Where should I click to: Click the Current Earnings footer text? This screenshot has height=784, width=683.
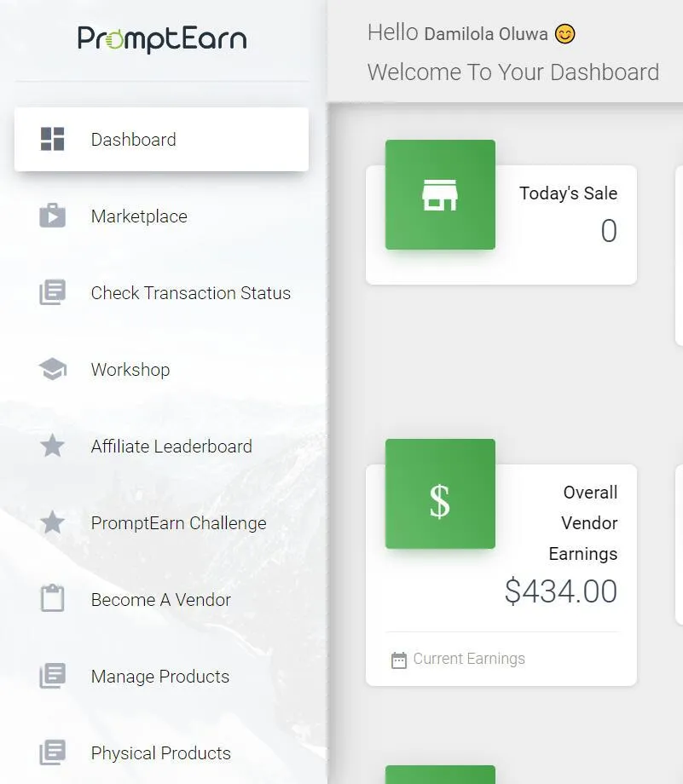pos(469,659)
